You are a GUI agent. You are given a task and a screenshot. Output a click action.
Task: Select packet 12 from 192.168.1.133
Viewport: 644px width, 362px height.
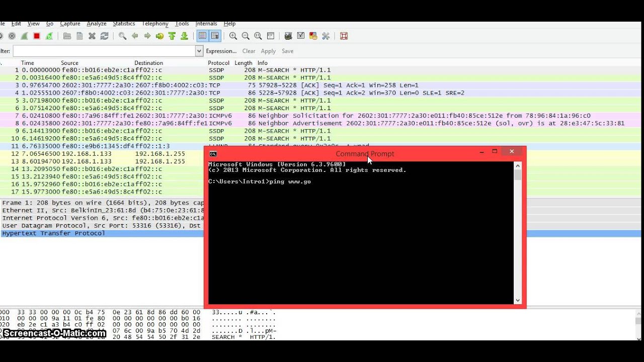[x=102, y=154]
